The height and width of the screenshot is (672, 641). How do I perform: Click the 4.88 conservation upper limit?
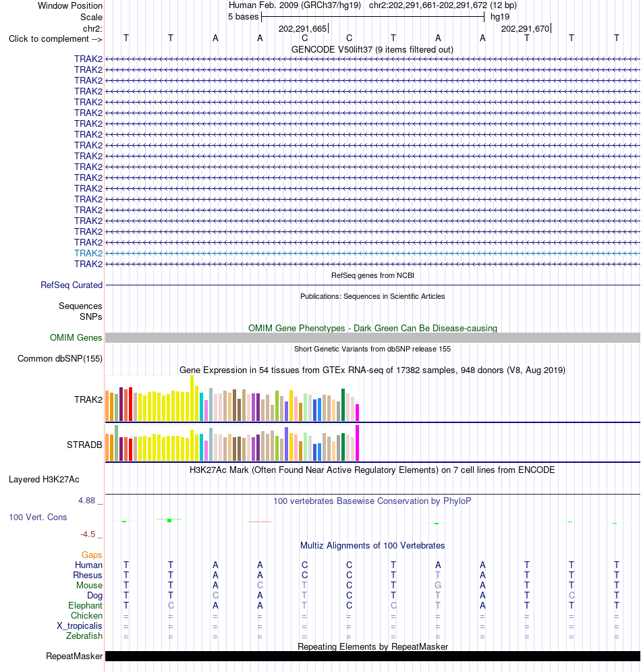tap(86, 501)
